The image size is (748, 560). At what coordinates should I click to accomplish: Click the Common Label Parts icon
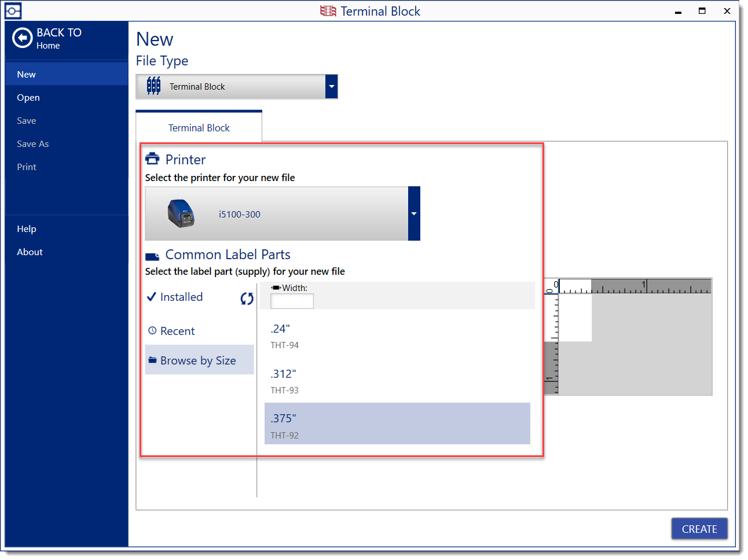[152, 256]
